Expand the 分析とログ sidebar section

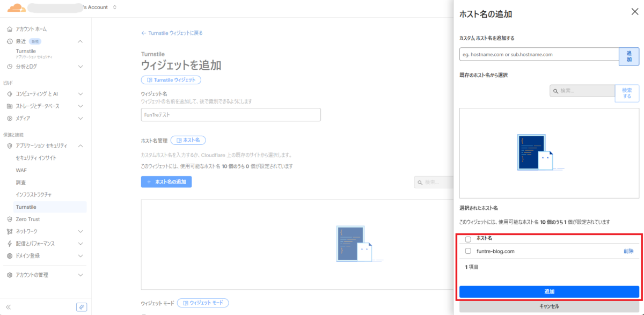80,67
